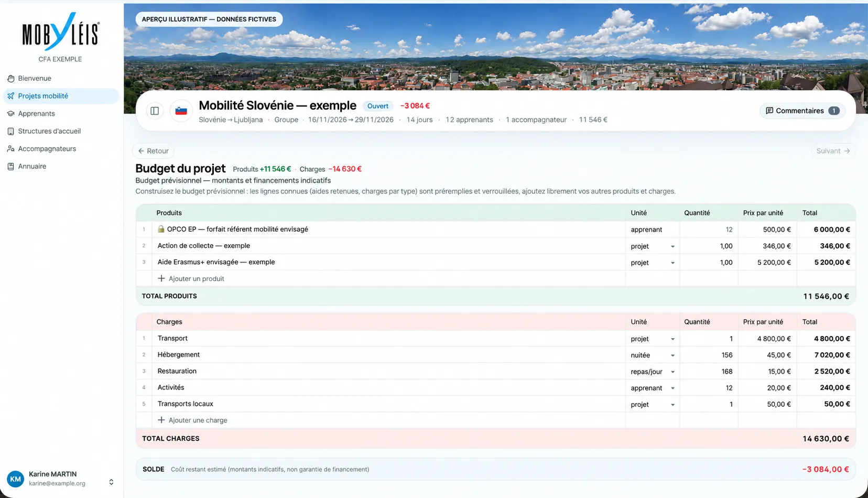868x498 pixels.
Task: Click the TOTAL PRODUITS amount 11 546,00 €
Action: click(826, 296)
